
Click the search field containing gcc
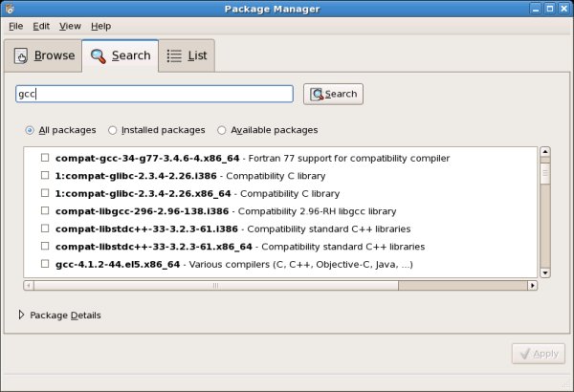pyautogui.click(x=154, y=94)
